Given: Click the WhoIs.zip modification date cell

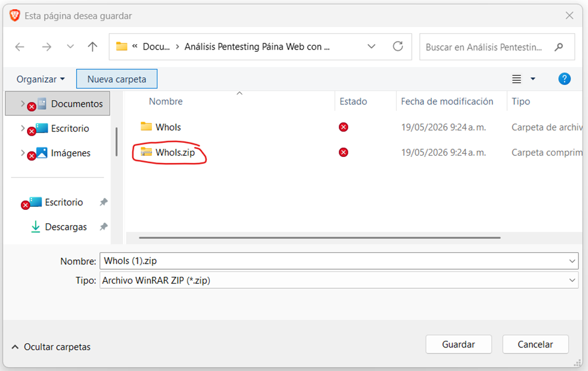Looking at the screenshot, I should [444, 152].
